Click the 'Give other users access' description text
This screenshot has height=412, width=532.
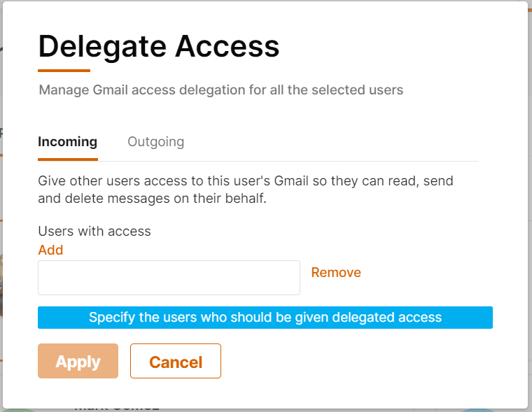tap(245, 181)
